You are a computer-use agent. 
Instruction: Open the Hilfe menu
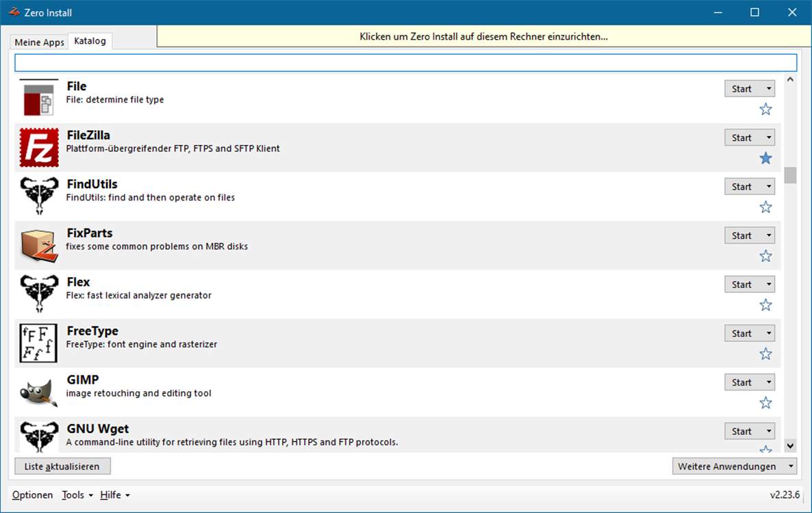[114, 495]
